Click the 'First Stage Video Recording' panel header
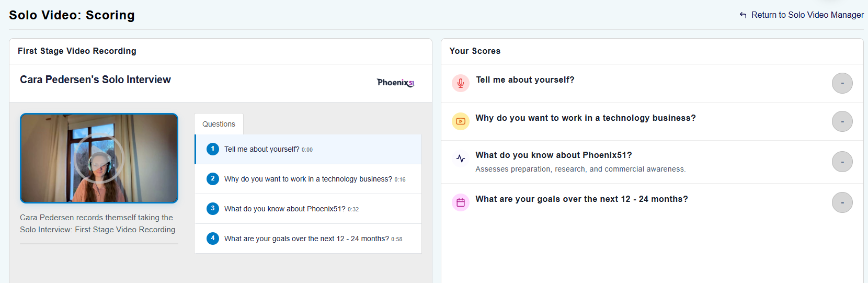 point(77,51)
